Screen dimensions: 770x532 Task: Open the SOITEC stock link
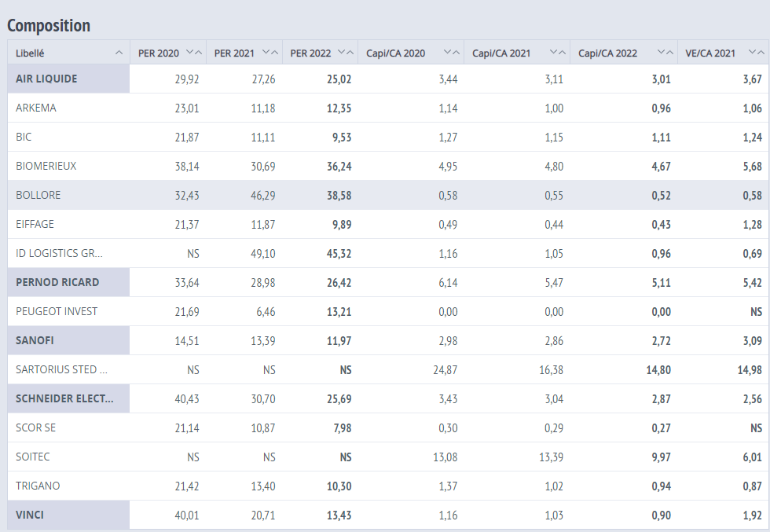(x=32, y=457)
